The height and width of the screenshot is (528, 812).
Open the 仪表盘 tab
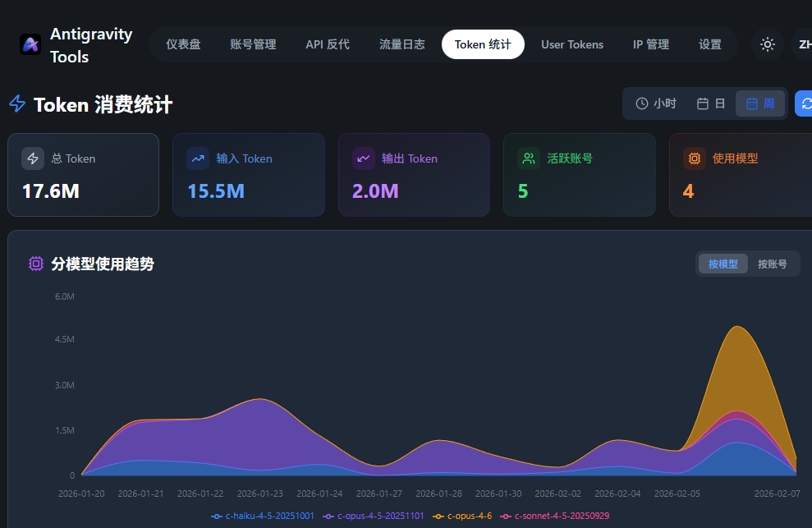click(x=183, y=44)
